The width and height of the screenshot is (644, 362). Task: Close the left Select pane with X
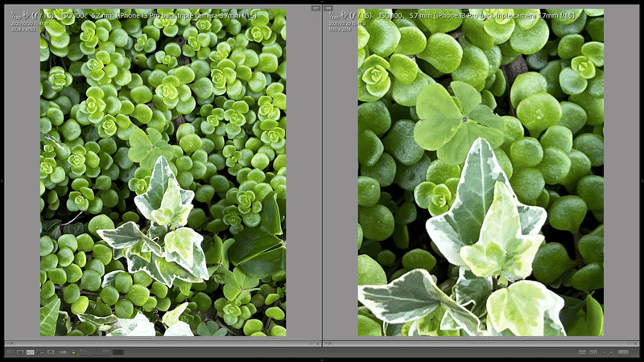pyautogui.click(x=317, y=344)
